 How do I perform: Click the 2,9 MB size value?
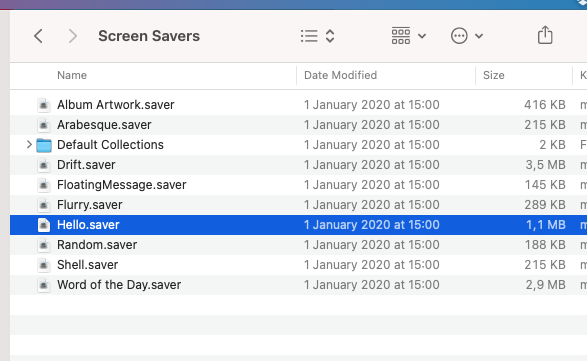tap(545, 285)
